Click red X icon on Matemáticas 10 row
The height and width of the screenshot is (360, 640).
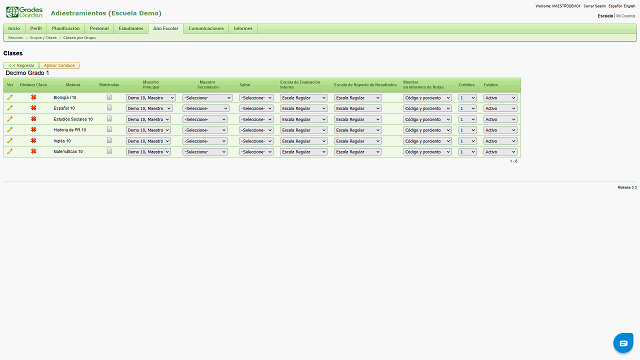[33, 151]
